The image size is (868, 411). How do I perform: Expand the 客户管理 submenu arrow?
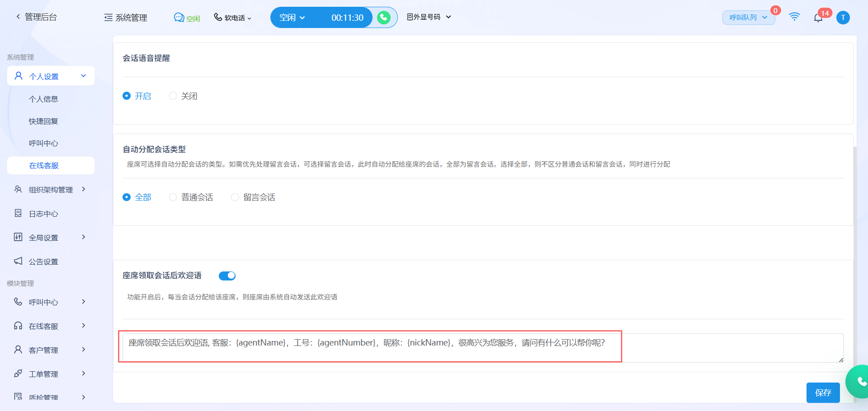pos(84,350)
